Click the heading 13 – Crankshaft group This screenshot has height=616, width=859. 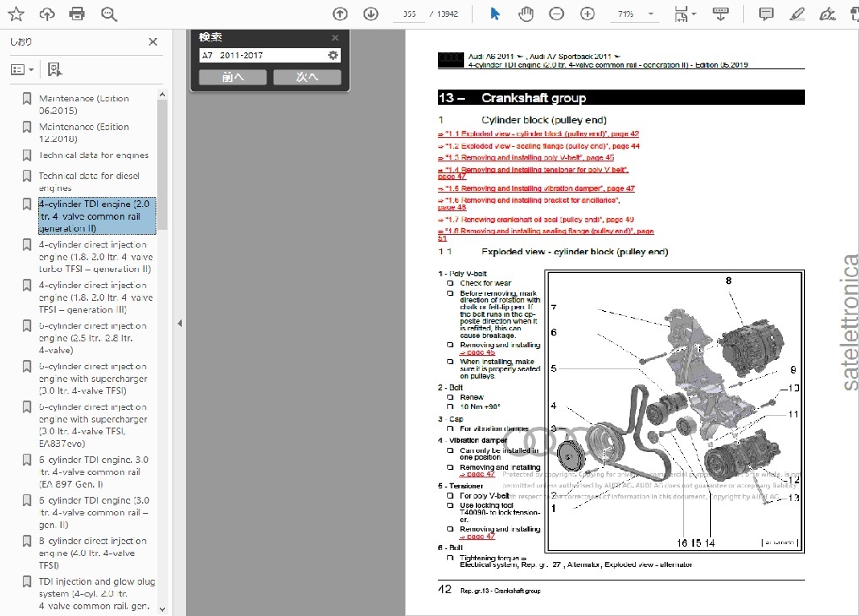(621, 97)
